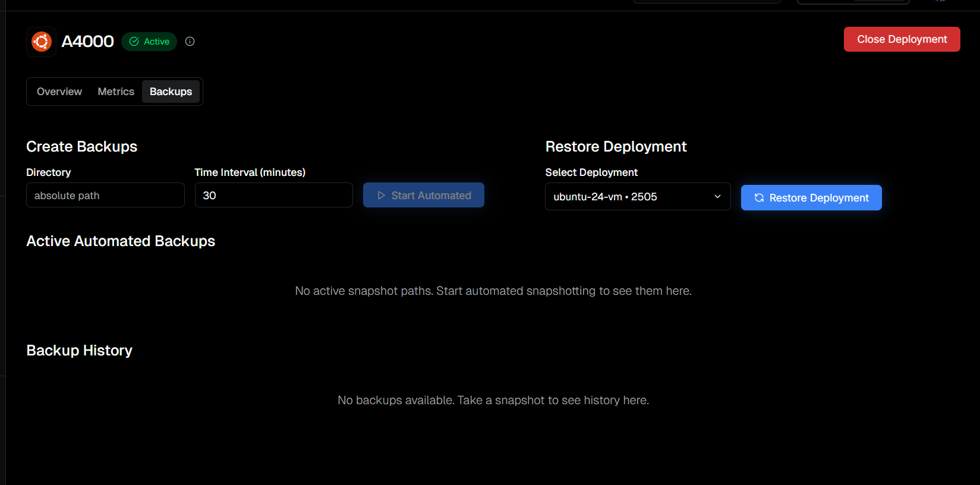
Task: Click the Active Automated Backups heading
Action: [121, 241]
